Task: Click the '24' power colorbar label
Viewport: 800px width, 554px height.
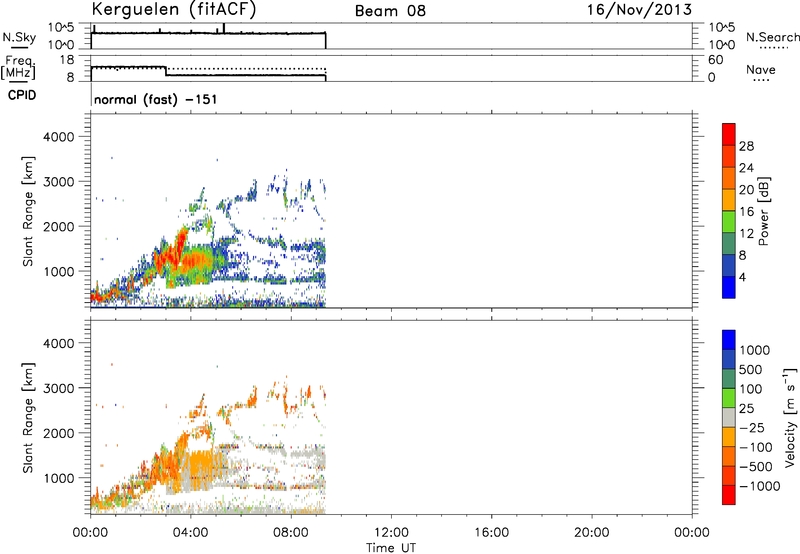Action: (x=746, y=168)
